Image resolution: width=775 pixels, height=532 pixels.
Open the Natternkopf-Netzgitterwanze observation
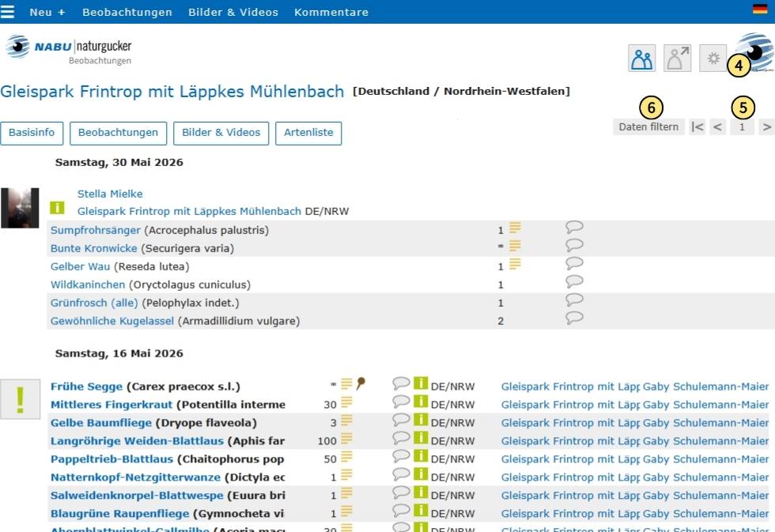(x=135, y=477)
